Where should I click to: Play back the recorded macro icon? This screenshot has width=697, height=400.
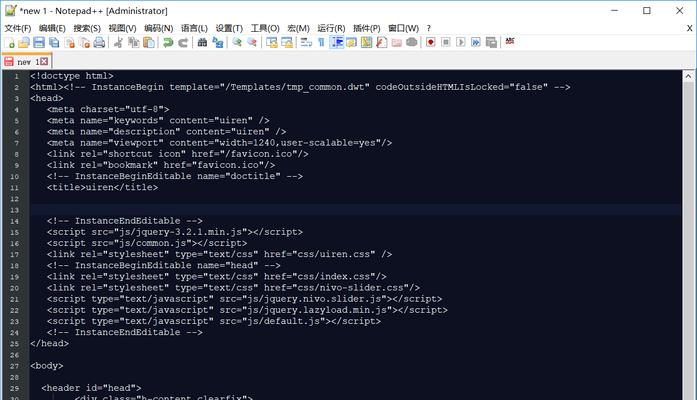[x=461, y=43]
